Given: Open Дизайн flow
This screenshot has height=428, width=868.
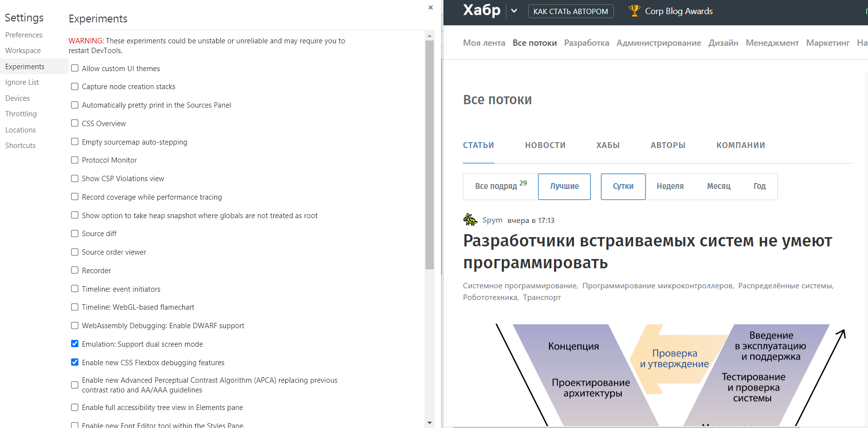Looking at the screenshot, I should point(723,43).
